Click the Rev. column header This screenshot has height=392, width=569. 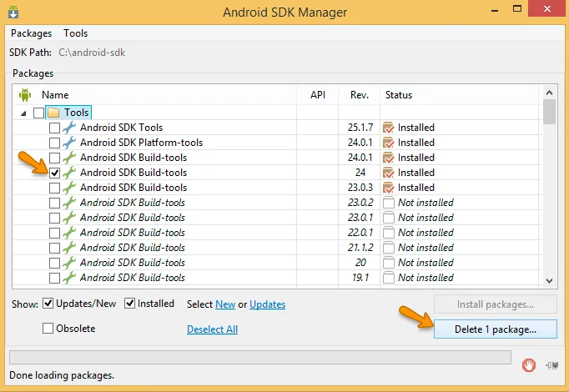pos(360,95)
